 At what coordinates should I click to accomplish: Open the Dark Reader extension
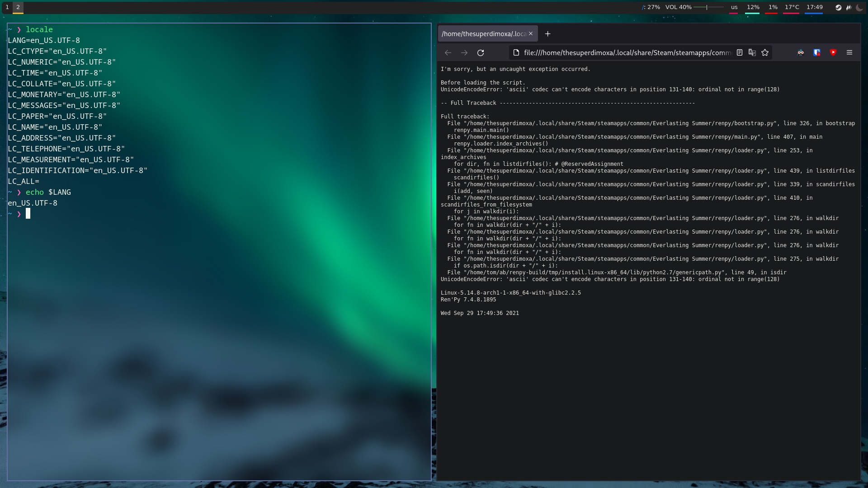pyautogui.click(x=800, y=52)
